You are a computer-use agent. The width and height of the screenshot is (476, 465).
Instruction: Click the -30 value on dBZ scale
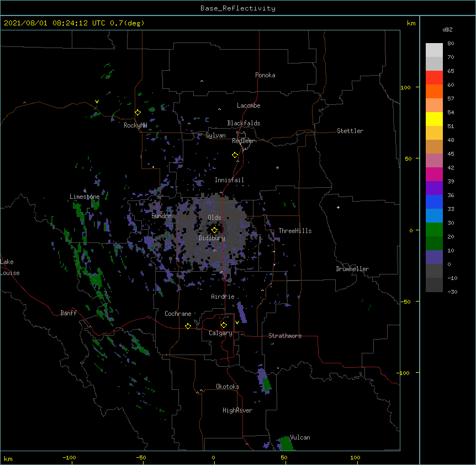(452, 292)
